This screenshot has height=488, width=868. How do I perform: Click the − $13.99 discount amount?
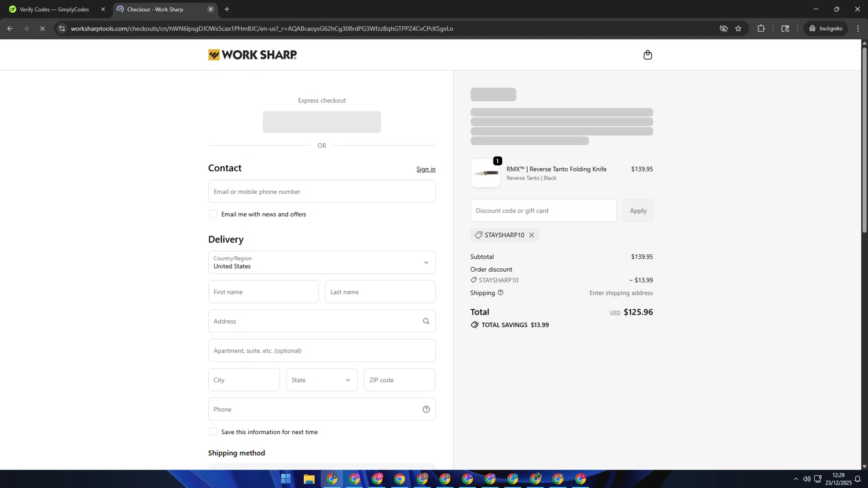(641, 280)
